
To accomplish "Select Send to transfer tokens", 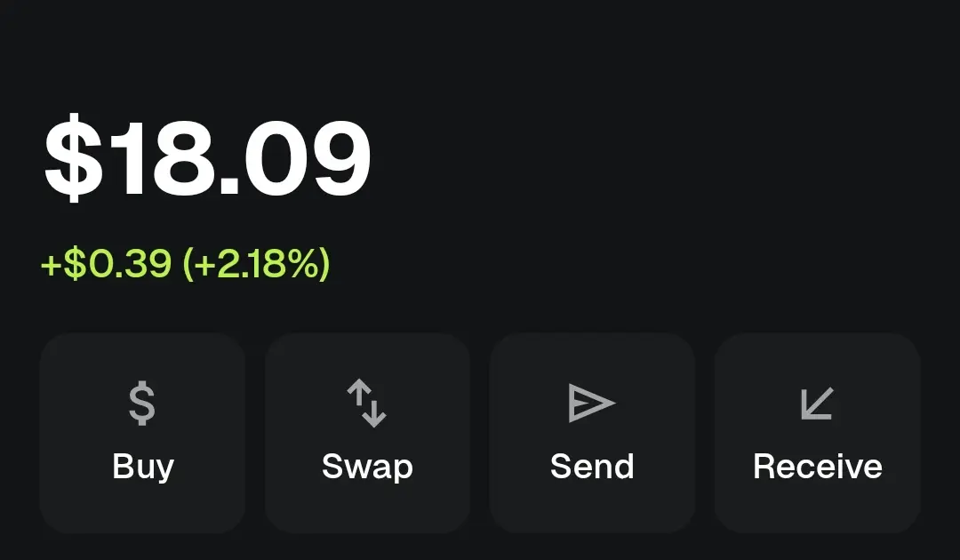I will [x=592, y=433].
